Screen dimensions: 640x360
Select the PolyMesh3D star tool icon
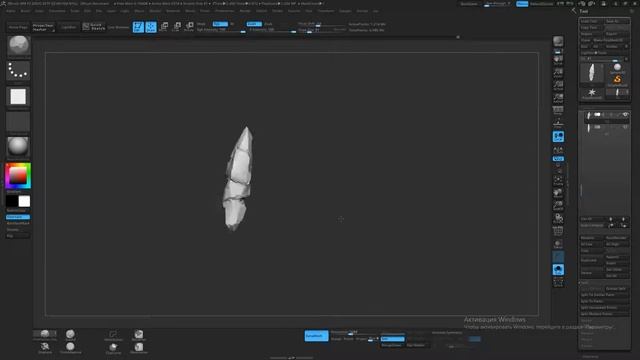591,93
